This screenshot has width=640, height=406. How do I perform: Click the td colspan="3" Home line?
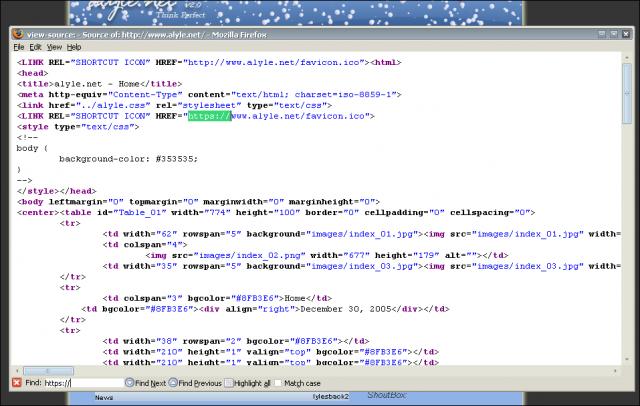click(x=217, y=298)
